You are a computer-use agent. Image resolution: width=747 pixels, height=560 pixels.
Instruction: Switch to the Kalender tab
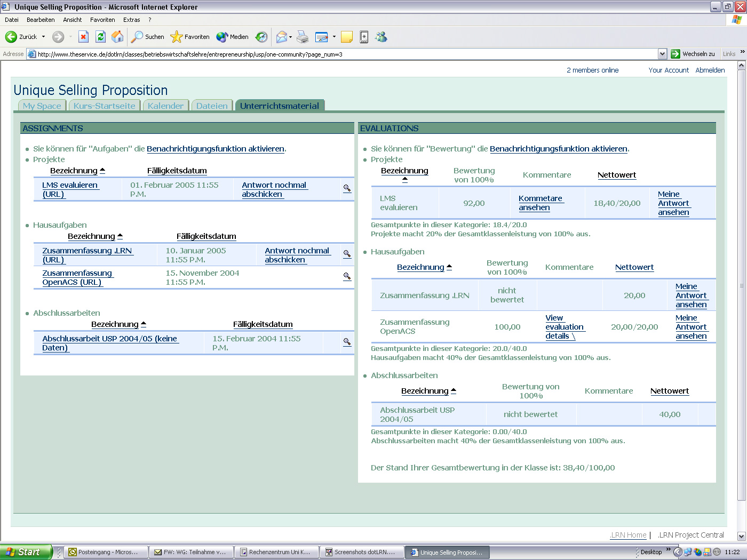pos(165,106)
